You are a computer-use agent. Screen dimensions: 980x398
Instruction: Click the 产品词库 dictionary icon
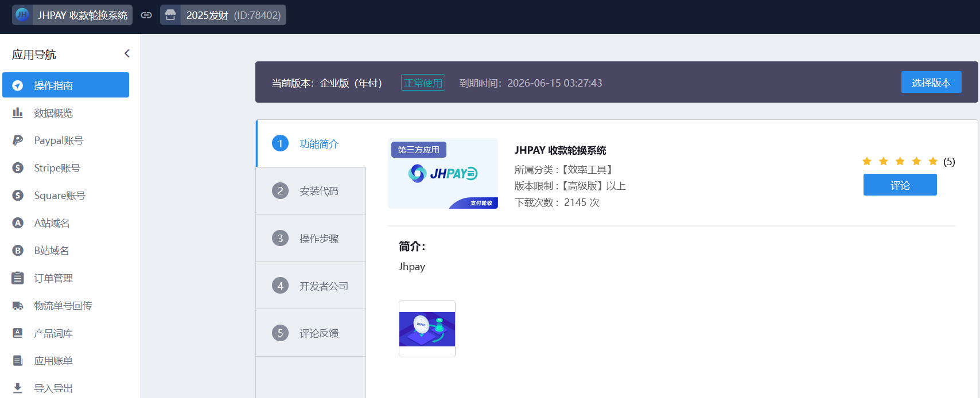coord(18,333)
